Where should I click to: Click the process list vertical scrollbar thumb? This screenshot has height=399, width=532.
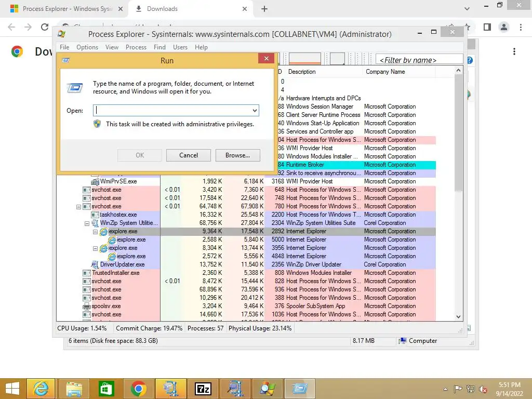458,134
